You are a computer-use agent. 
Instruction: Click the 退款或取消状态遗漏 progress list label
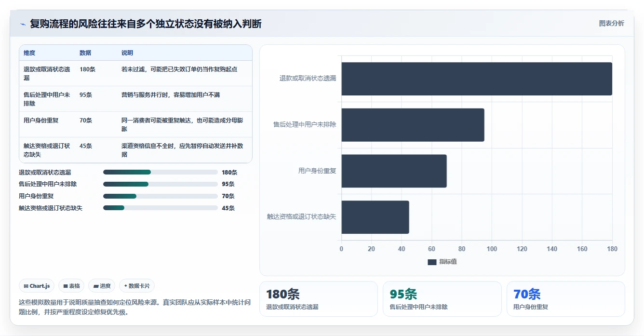tap(45, 172)
